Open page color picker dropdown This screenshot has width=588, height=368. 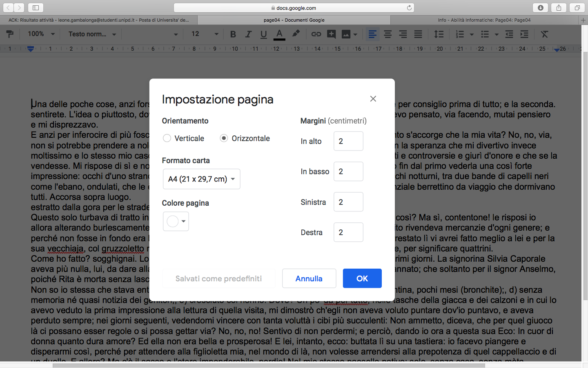click(x=176, y=221)
